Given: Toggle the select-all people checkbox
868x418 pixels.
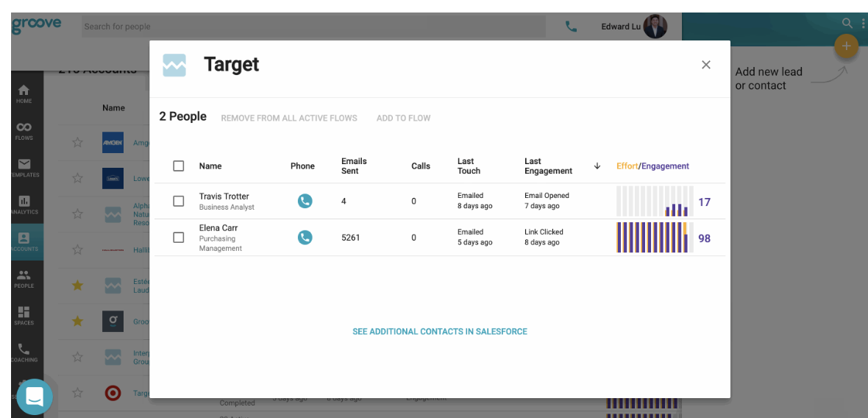Looking at the screenshot, I should pos(178,166).
